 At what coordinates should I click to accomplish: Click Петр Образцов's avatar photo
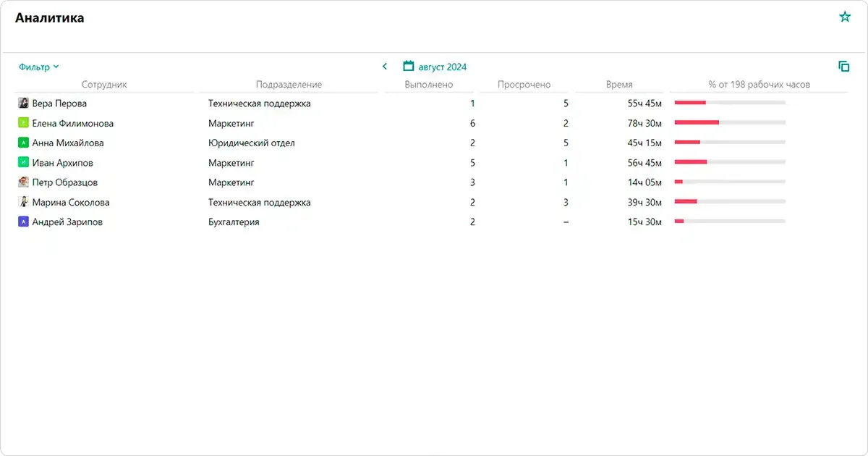[x=23, y=182]
